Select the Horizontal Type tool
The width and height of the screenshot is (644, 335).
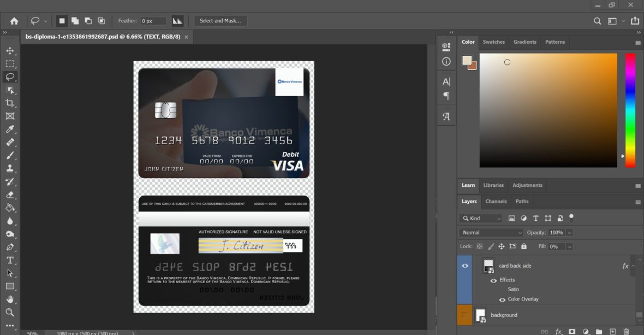(10, 260)
